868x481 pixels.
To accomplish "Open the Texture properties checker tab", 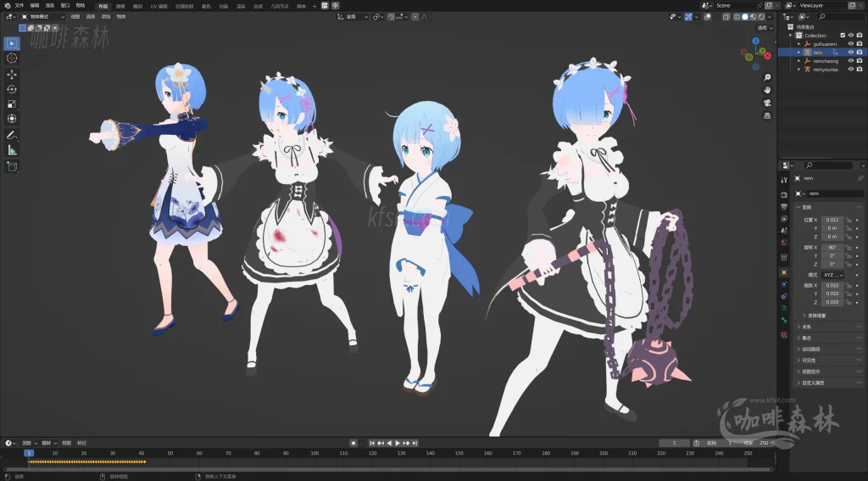I will pyautogui.click(x=784, y=335).
